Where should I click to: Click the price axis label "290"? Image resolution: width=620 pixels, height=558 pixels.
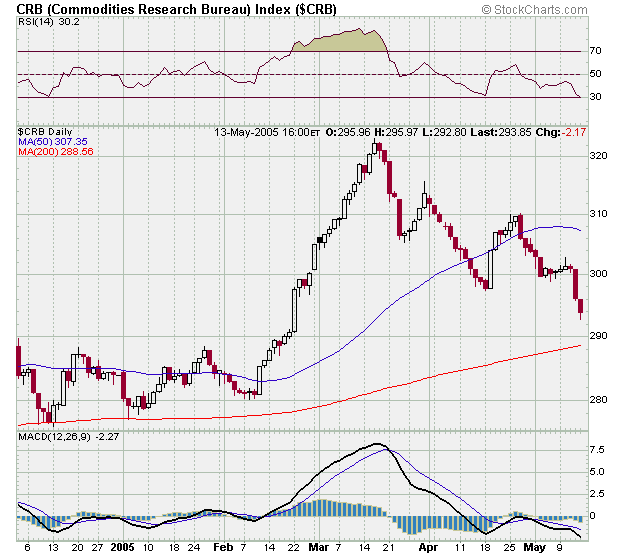(x=598, y=336)
